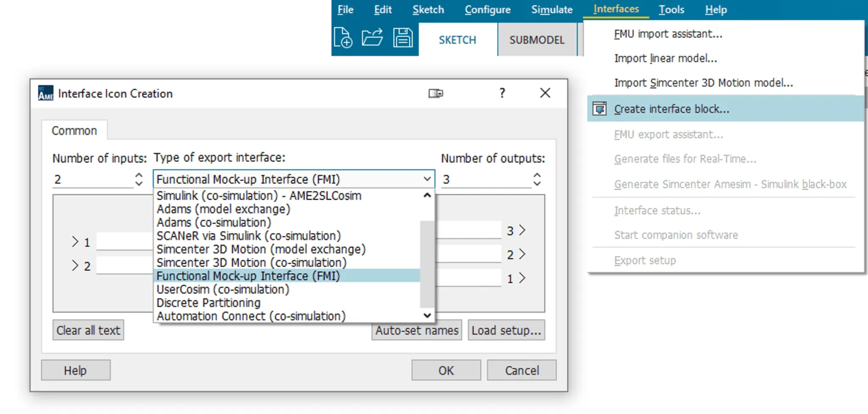Click scroll down arrow in interface list

pos(427,316)
